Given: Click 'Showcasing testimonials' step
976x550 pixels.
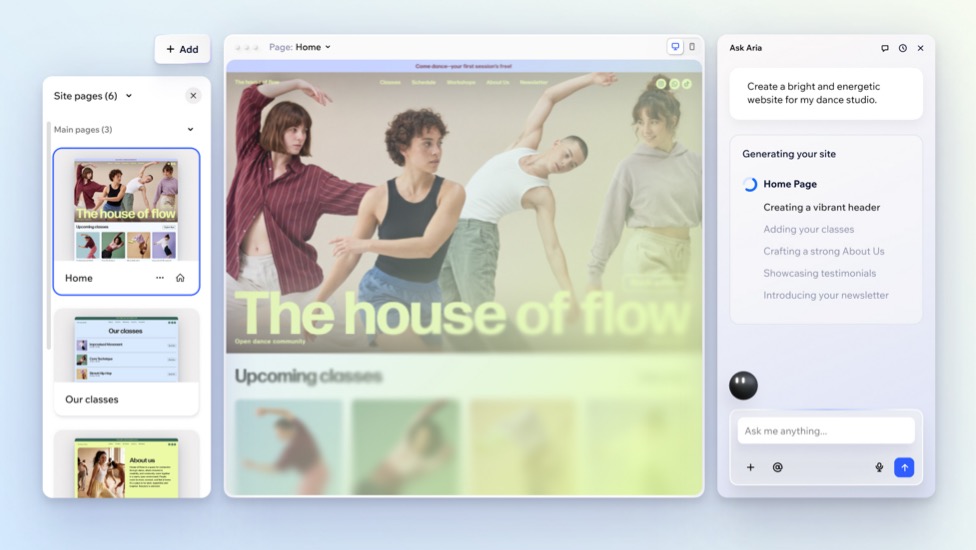Looking at the screenshot, I should [x=819, y=273].
